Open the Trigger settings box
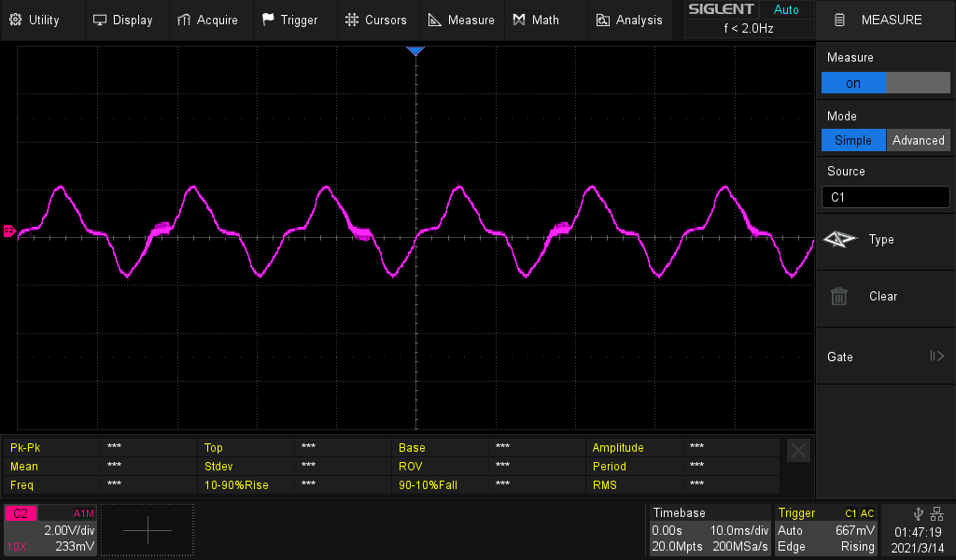 pos(826,530)
